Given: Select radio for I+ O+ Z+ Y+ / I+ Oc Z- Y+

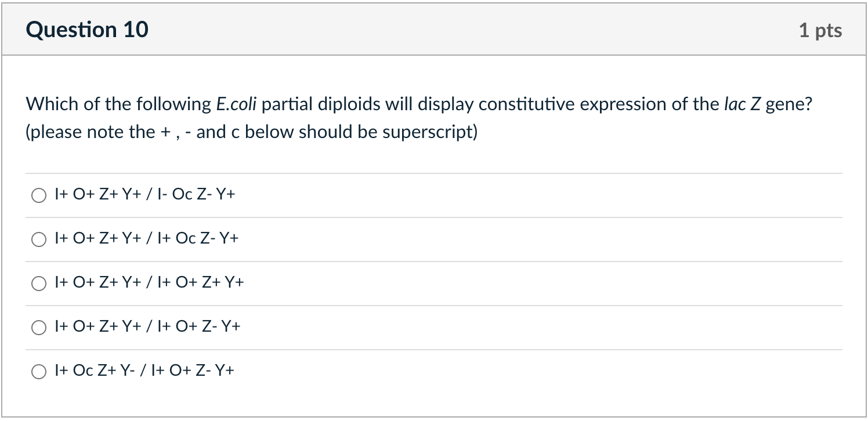Looking at the screenshot, I should click(38, 239).
